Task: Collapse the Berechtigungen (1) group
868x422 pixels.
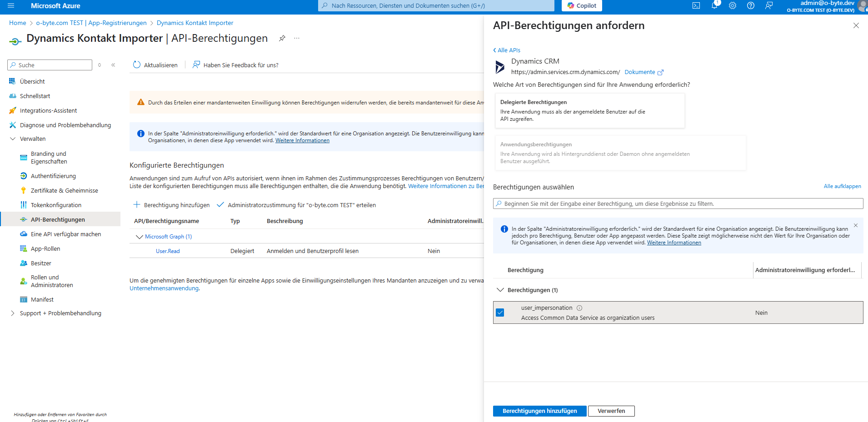Action: click(x=500, y=290)
